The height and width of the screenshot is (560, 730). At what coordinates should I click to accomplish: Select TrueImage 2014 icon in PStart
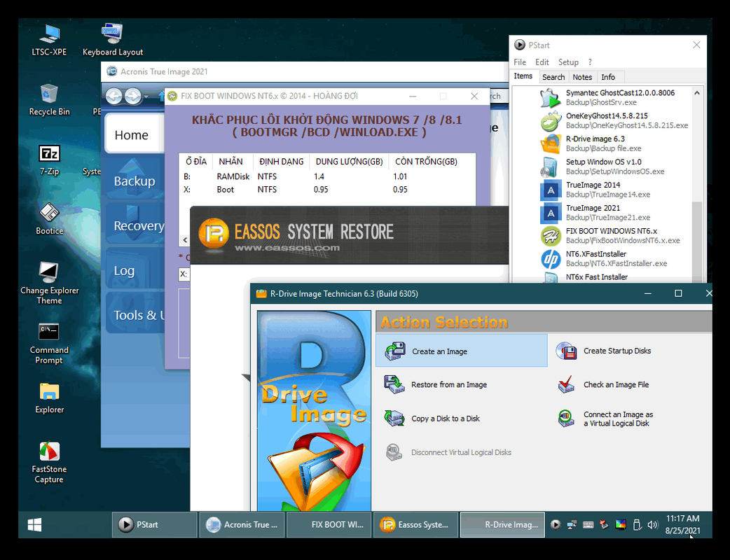pyautogui.click(x=551, y=190)
